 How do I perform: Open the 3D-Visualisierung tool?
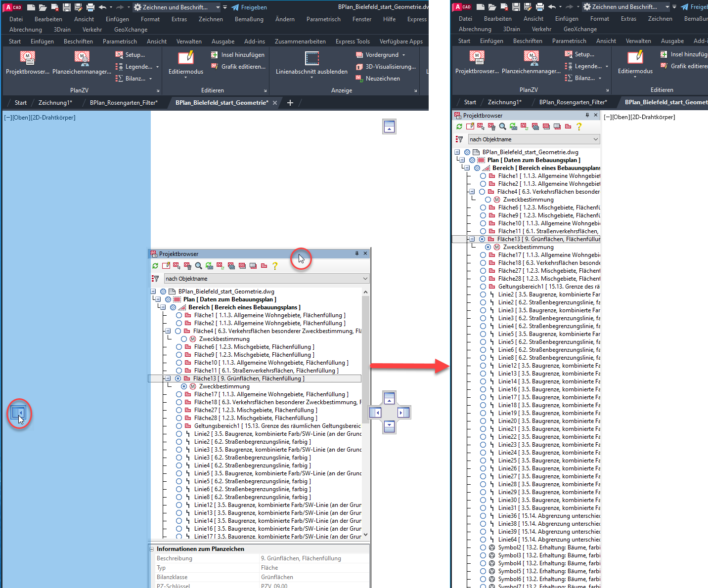pos(359,67)
